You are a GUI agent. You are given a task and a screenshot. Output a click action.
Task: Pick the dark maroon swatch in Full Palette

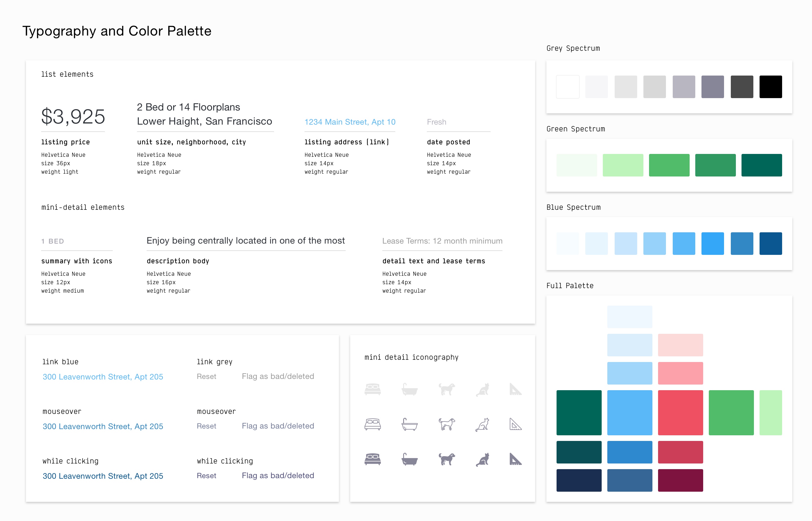[680, 480]
